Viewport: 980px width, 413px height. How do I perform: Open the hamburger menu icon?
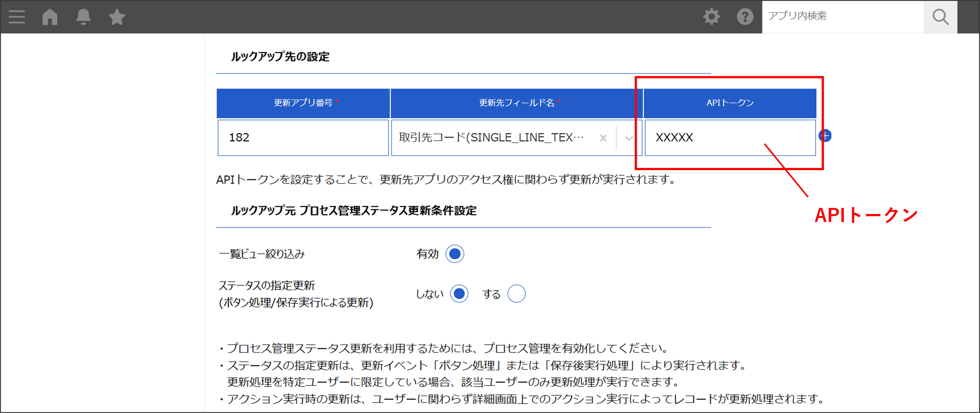click(x=17, y=17)
